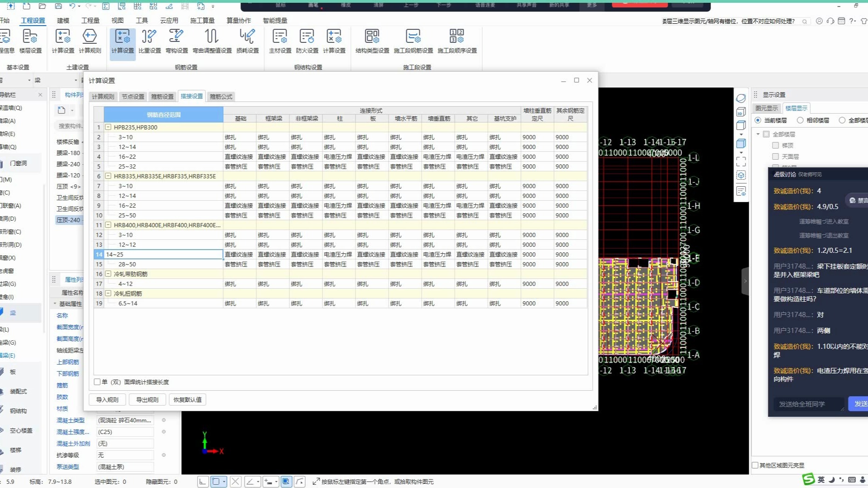Collapse the 冷轧带肋钢筋 group row
The image size is (868, 488).
(x=108, y=274)
